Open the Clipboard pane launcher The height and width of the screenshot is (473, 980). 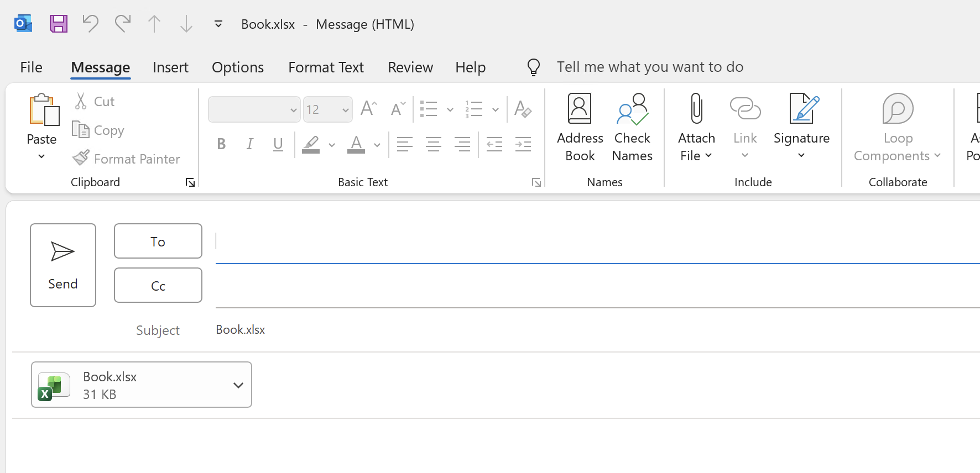(190, 182)
